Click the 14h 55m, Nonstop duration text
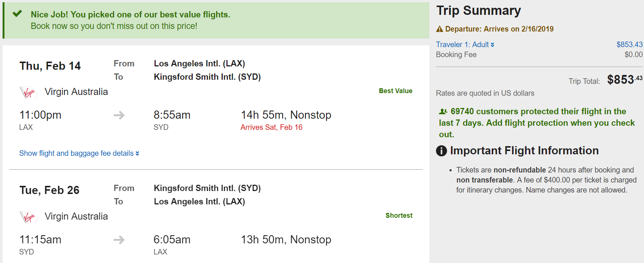The image size is (644, 263). tap(286, 115)
